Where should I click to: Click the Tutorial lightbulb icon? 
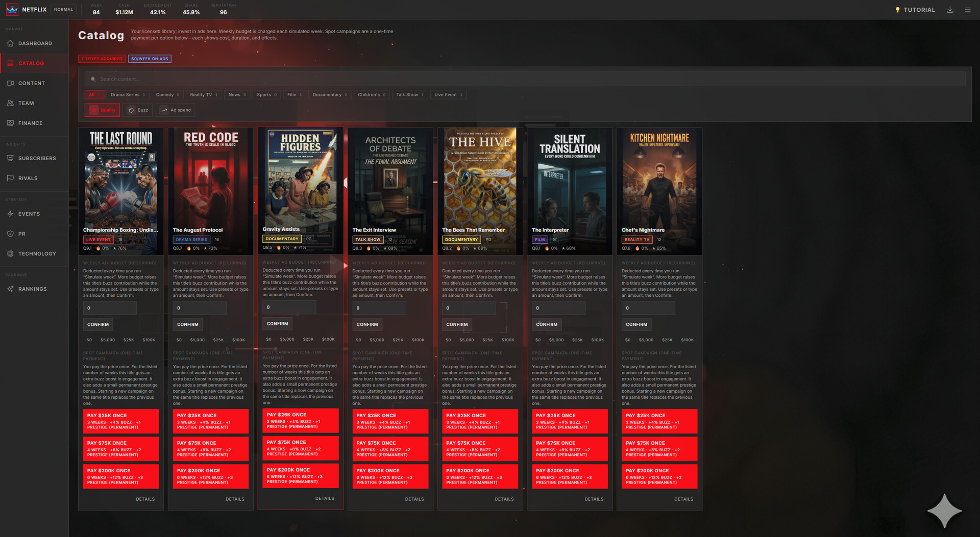[897, 10]
